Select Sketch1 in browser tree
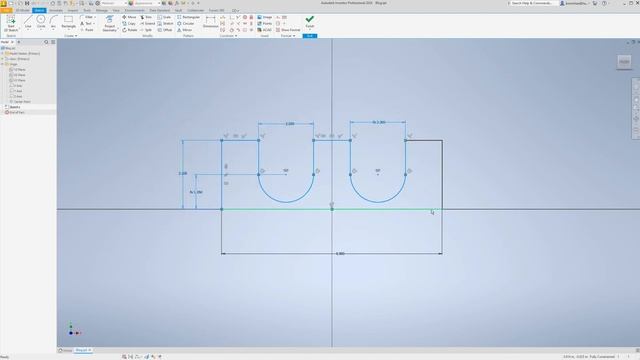The image size is (640, 360). tap(13, 107)
